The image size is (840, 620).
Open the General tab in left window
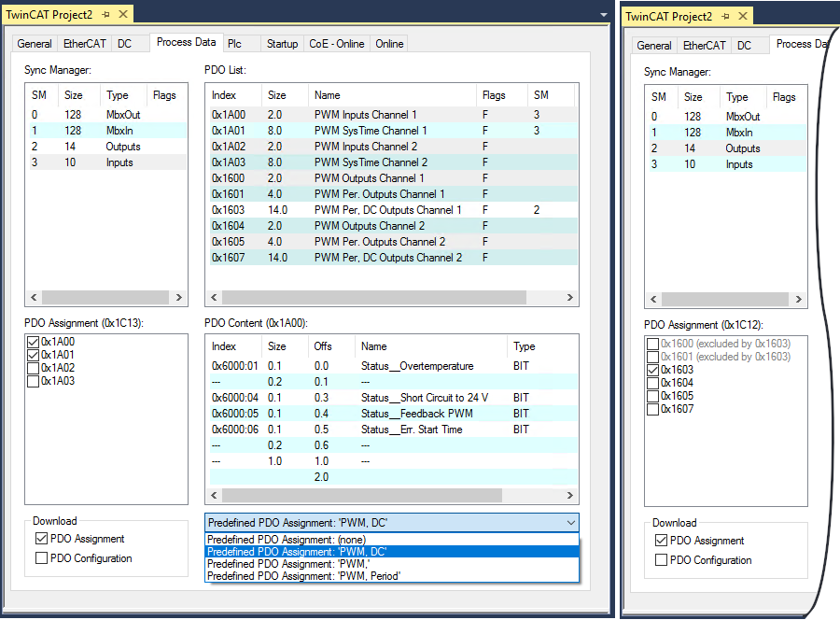pyautogui.click(x=35, y=44)
